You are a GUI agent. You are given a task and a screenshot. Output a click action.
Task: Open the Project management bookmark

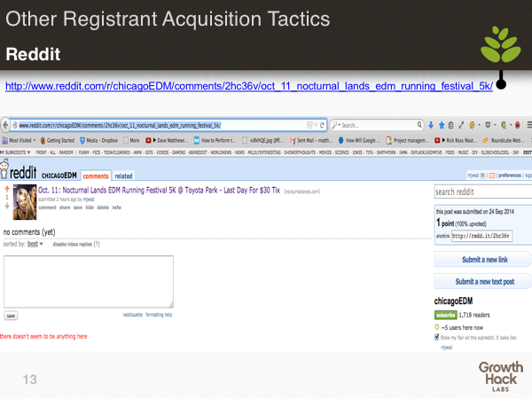408,140
